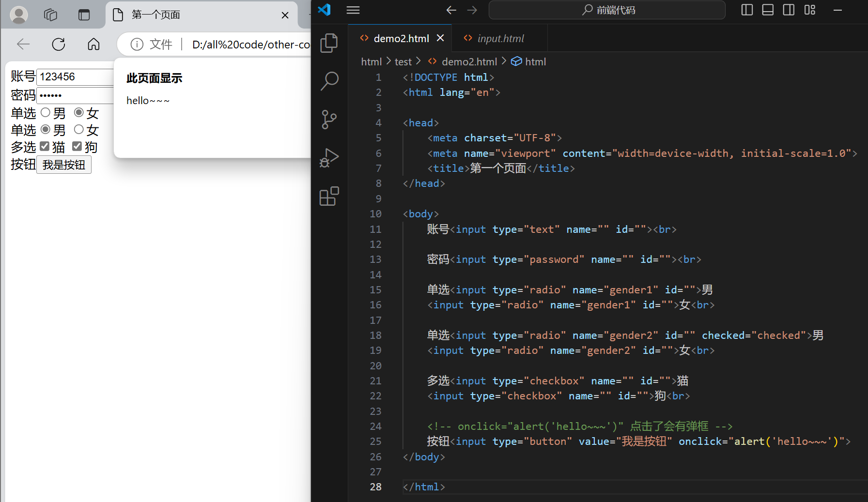Click line number 10 in gutter
Screen dimensions: 868x502
(x=375, y=214)
